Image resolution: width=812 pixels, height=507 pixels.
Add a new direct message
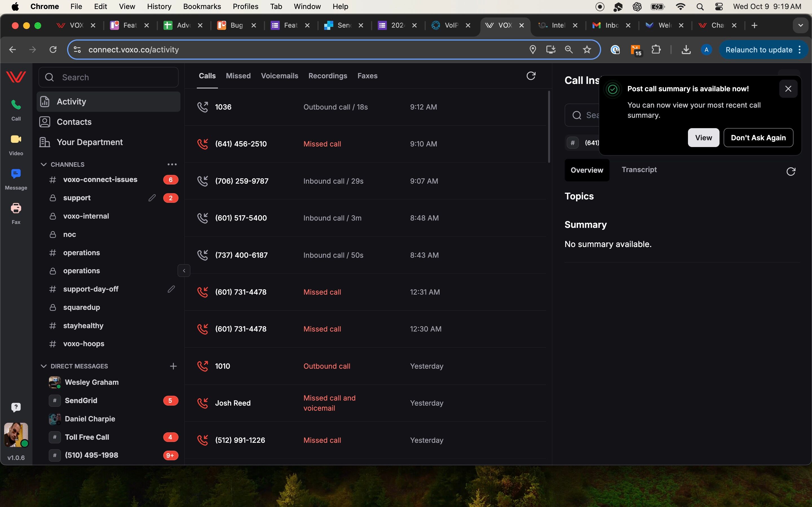pos(173,366)
